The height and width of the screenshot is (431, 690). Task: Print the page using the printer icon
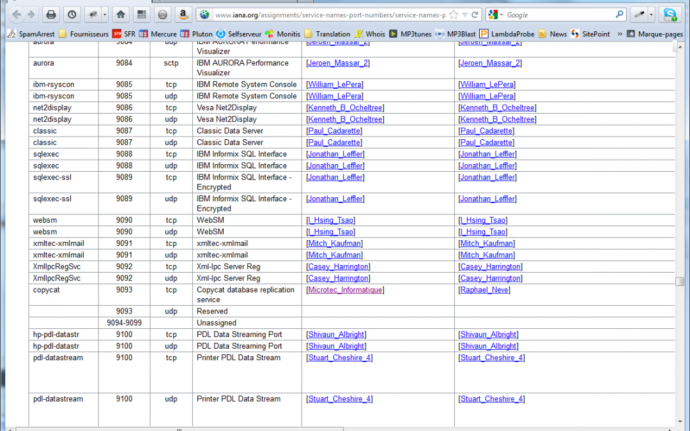pos(50,15)
